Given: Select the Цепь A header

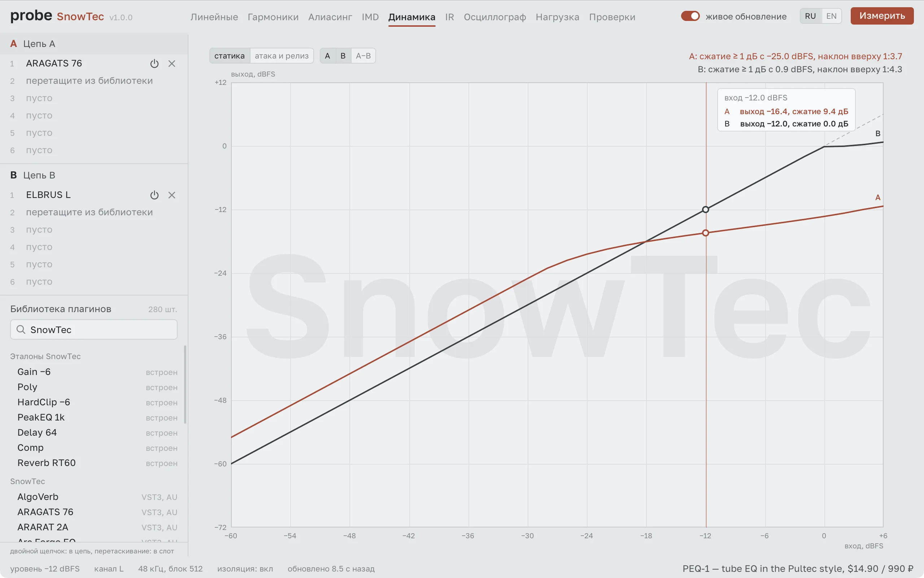Looking at the screenshot, I should (x=93, y=44).
